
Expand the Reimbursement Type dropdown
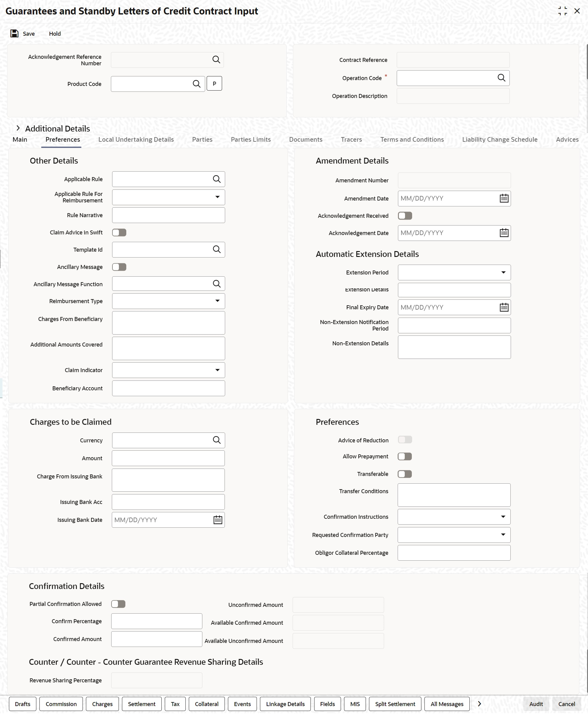168,301
